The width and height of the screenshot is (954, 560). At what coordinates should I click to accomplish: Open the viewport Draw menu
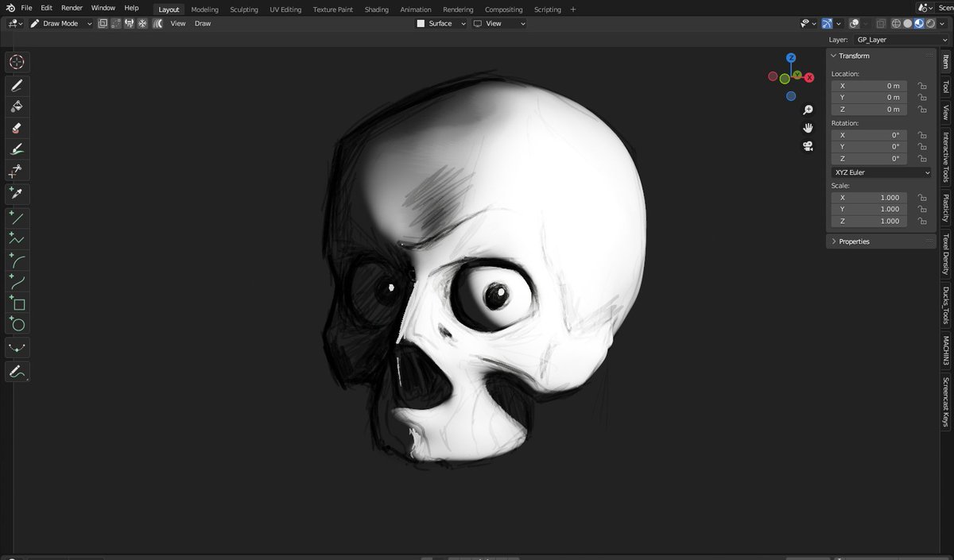pos(203,24)
